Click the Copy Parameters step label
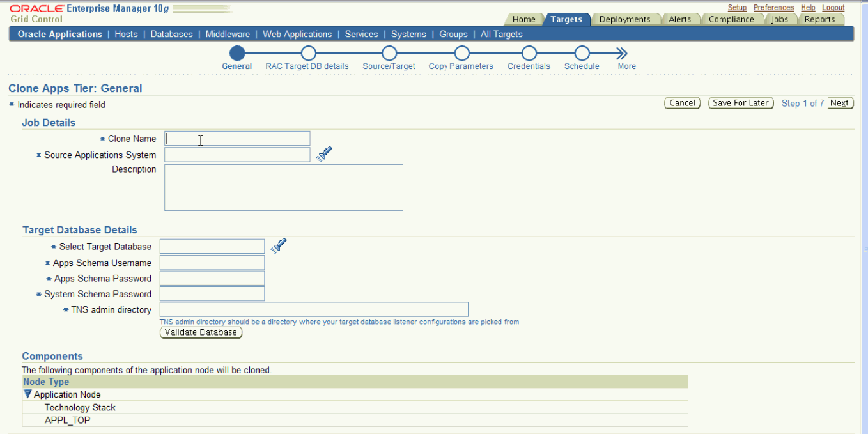The height and width of the screenshot is (434, 868). tap(461, 66)
